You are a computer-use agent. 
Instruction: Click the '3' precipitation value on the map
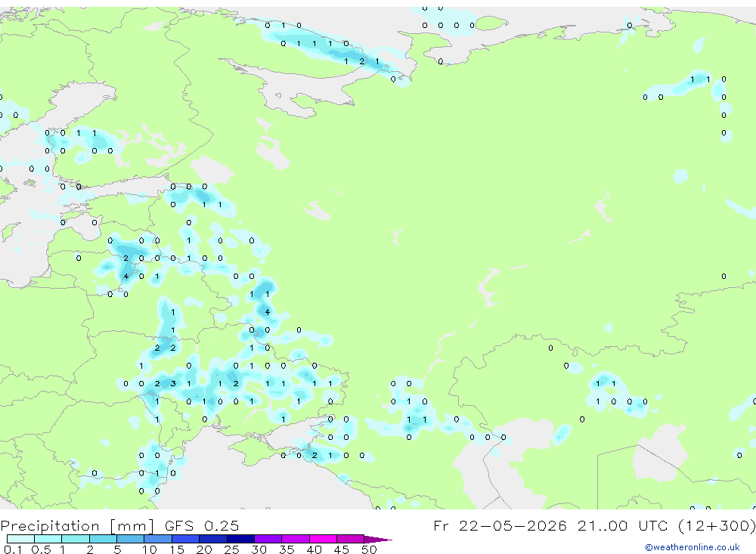click(173, 384)
